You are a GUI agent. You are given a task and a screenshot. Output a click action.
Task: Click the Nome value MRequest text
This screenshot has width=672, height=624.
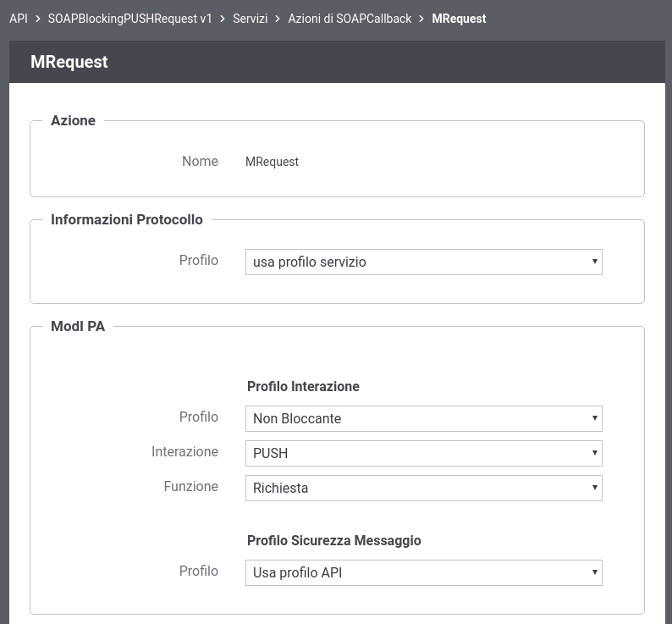tap(273, 162)
